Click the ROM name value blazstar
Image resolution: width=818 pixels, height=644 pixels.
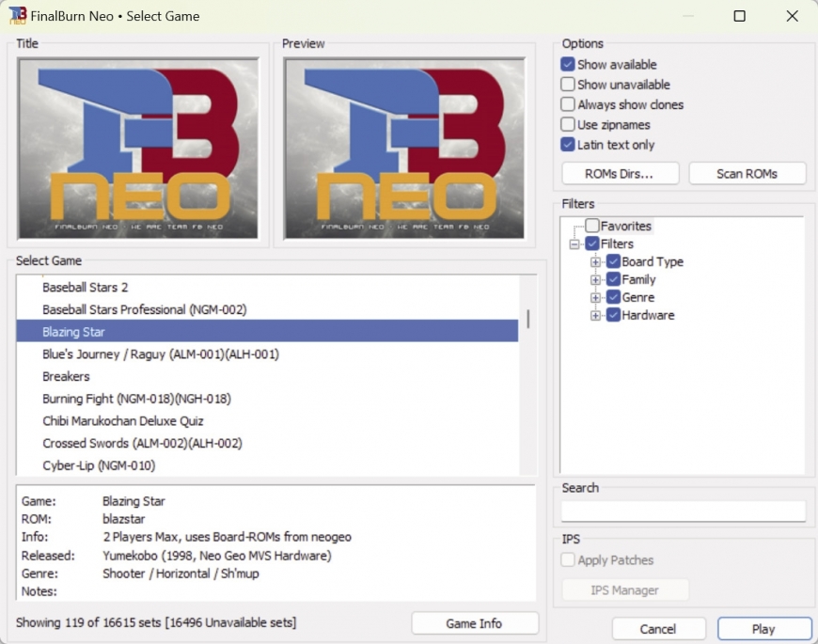(x=123, y=519)
